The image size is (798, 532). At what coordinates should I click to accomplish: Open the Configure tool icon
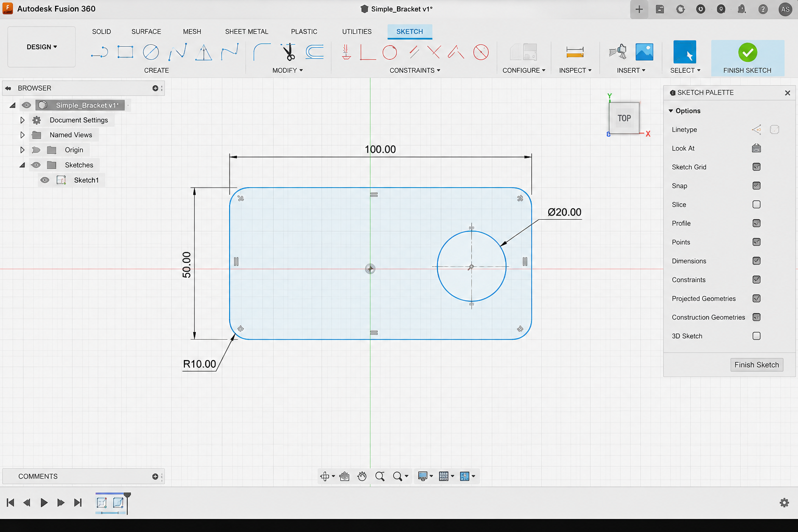click(x=523, y=52)
